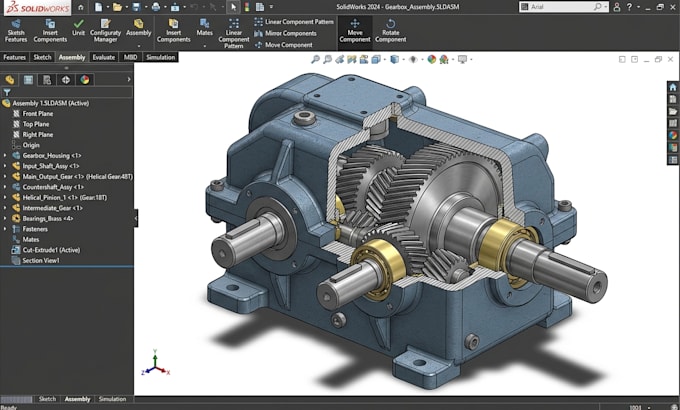Click the small Linear Component Pattern entry above Mirror Components

click(294, 22)
